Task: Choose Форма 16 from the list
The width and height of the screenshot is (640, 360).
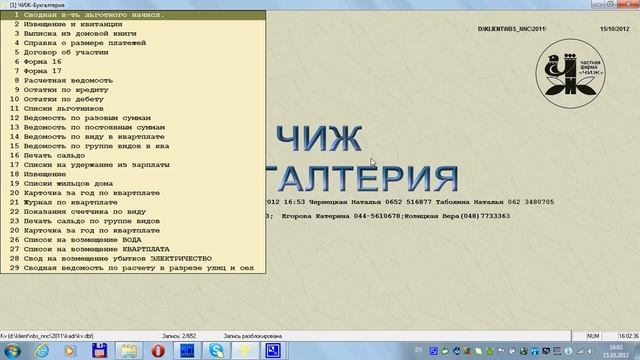Action: (x=133, y=62)
